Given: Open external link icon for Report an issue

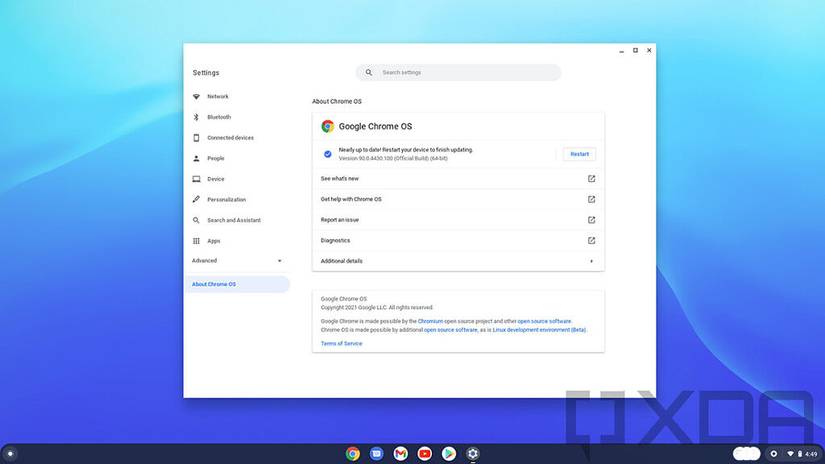Looking at the screenshot, I should pyautogui.click(x=591, y=220).
